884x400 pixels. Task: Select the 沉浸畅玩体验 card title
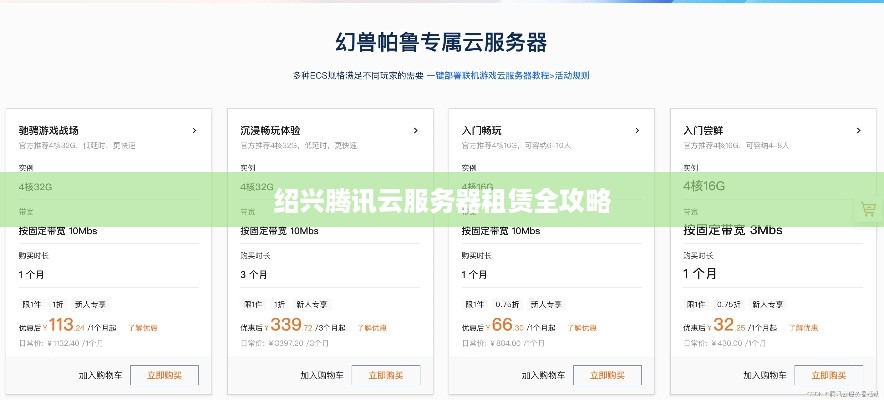click(270, 131)
